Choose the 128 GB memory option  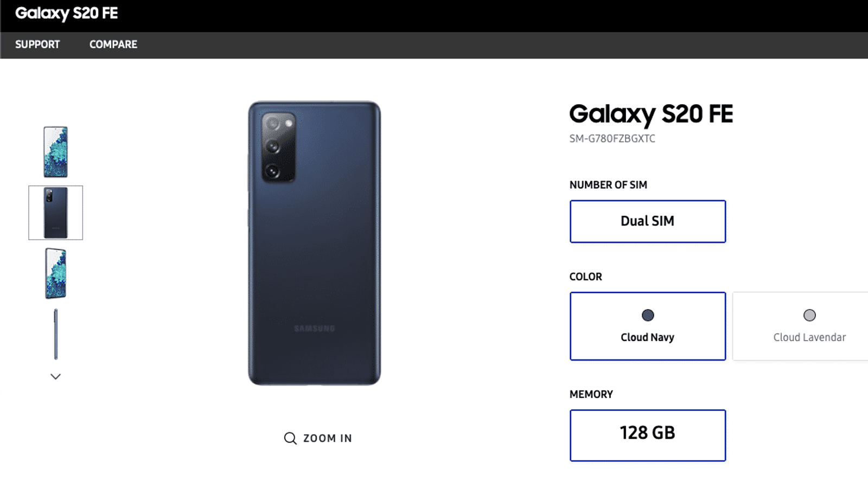pyautogui.click(x=647, y=435)
